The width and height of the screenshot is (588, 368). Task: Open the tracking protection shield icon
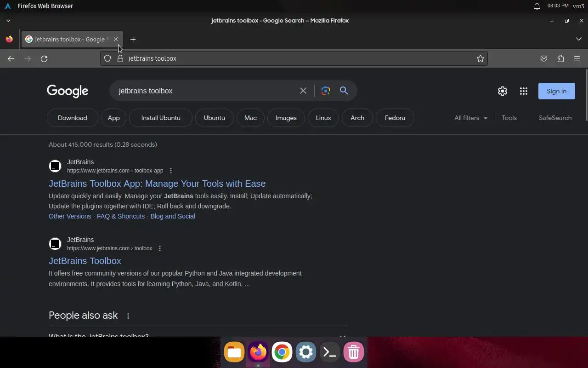[x=107, y=58]
